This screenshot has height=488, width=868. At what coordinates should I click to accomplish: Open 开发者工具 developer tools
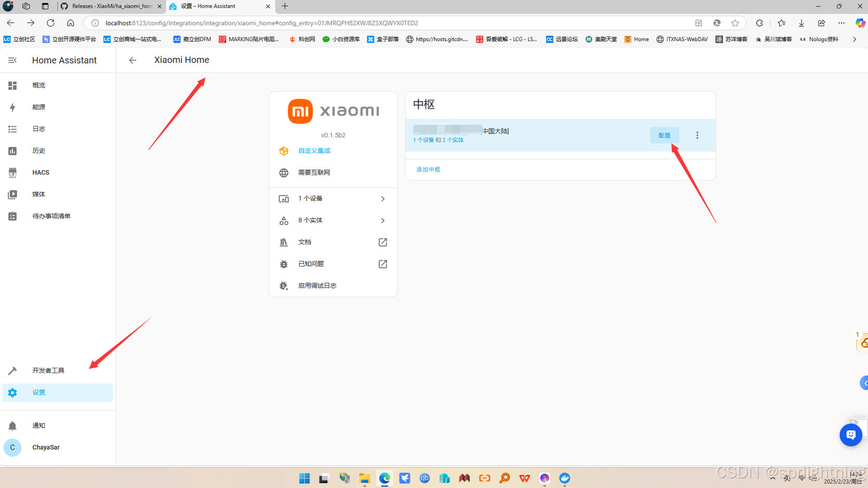pyautogui.click(x=58, y=371)
